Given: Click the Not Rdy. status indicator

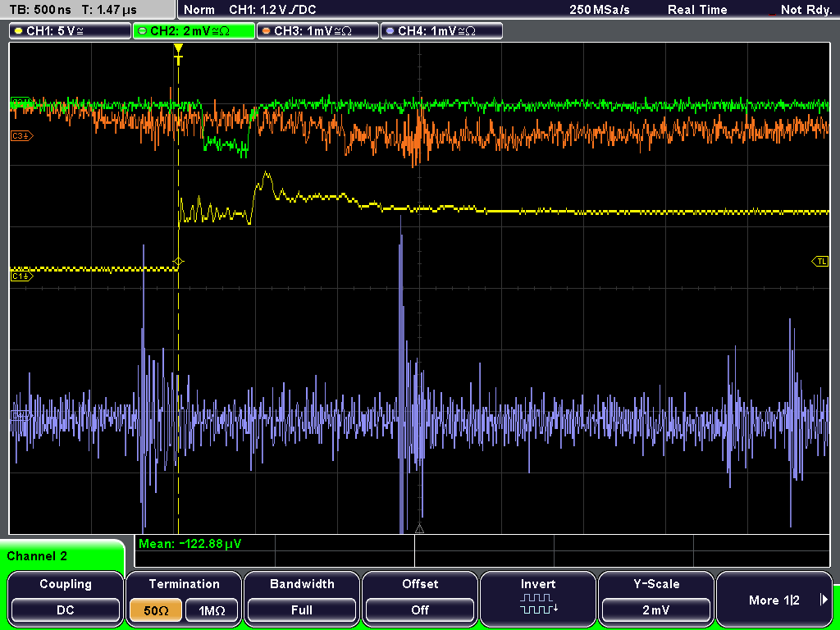Looking at the screenshot, I should pyautogui.click(x=806, y=10).
